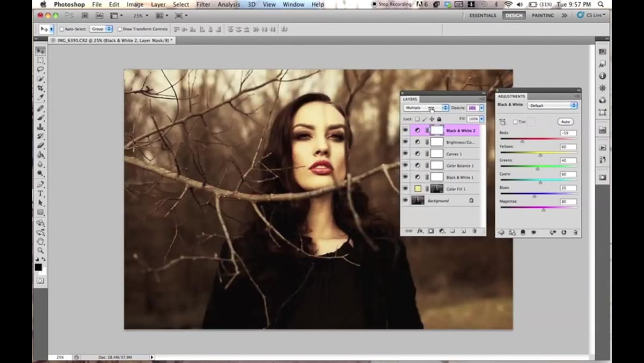Click the Reds slider handle

tap(522, 141)
